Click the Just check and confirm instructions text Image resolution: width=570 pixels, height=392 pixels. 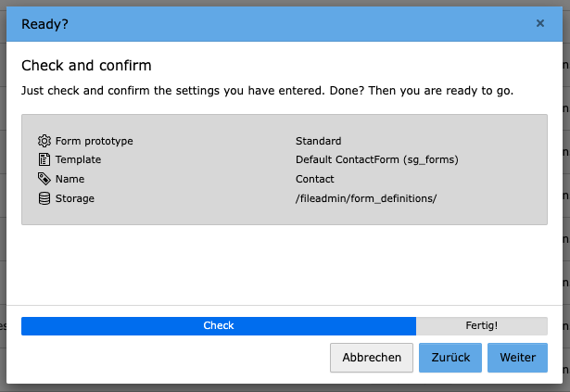[x=267, y=91]
